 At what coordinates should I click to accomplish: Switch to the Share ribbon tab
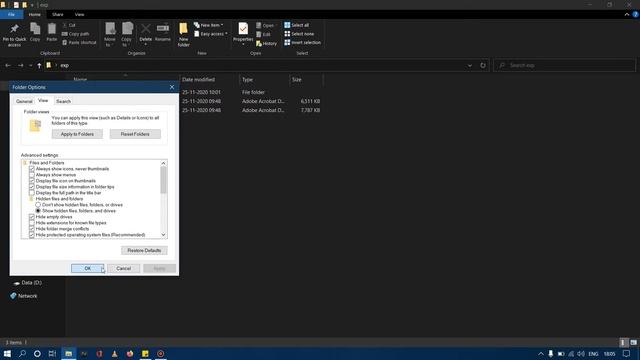click(x=58, y=14)
